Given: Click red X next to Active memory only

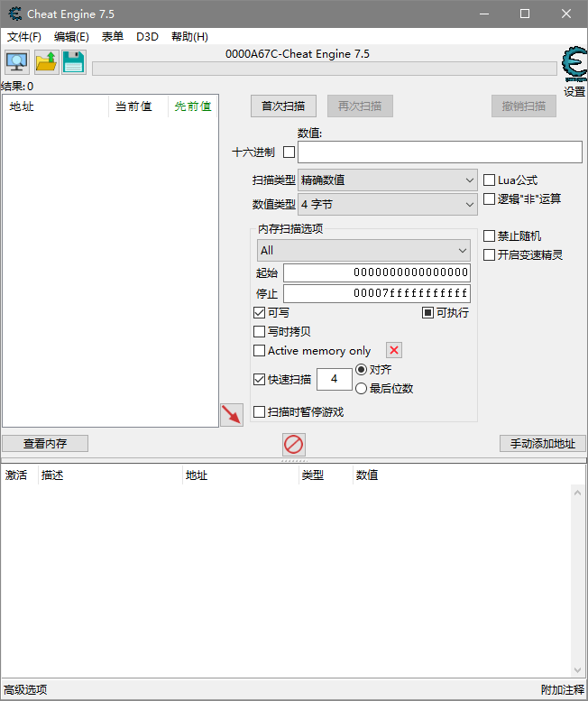Looking at the screenshot, I should pyautogui.click(x=393, y=350).
